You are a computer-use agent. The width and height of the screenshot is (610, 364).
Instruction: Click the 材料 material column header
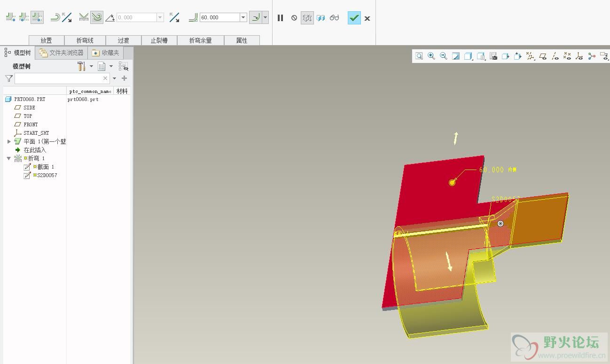[x=122, y=91]
